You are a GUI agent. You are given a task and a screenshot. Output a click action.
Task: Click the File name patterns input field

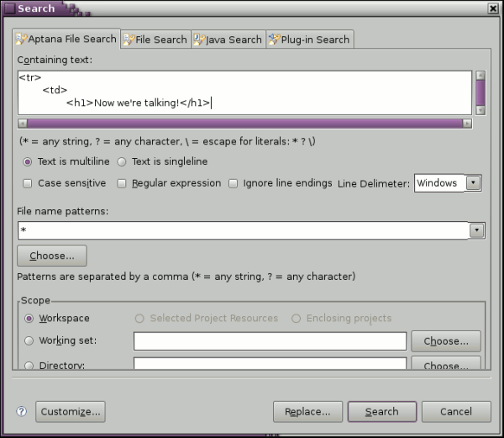(244, 230)
